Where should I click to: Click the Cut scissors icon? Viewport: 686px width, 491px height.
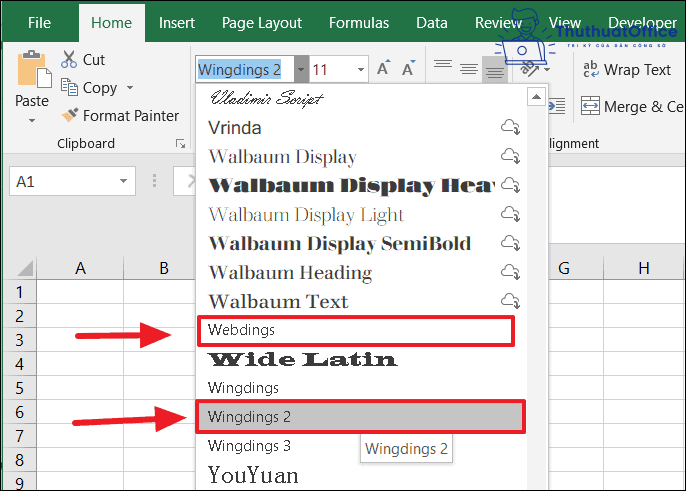[x=69, y=59]
